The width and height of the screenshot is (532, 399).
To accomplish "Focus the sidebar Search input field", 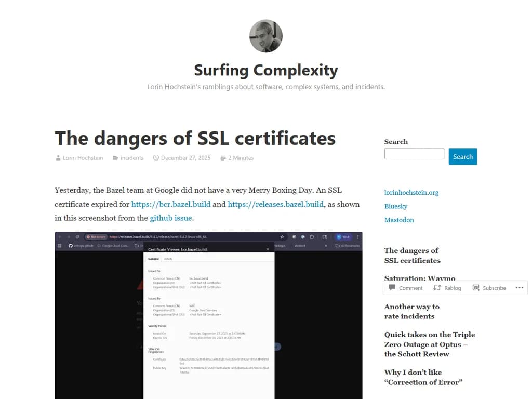I will [x=414, y=154].
